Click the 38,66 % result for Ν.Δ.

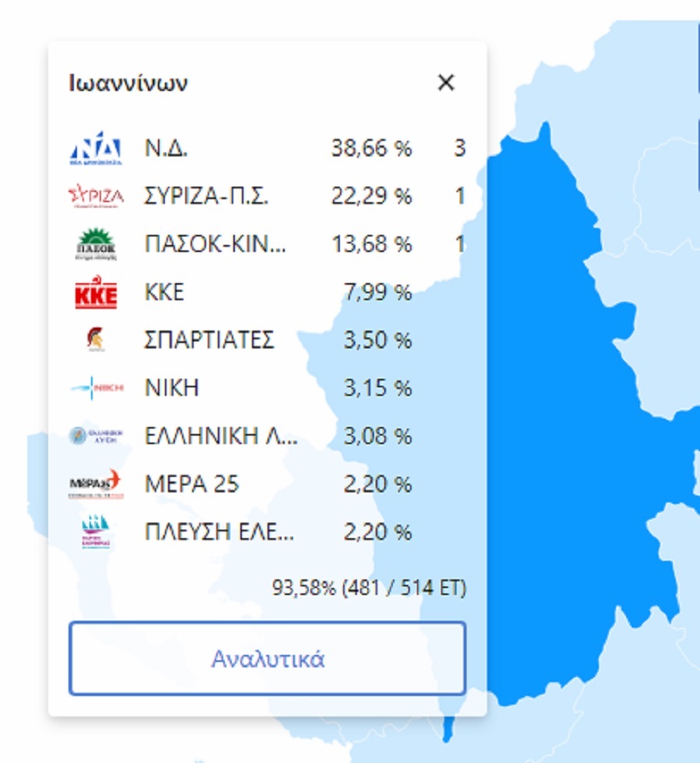point(371,149)
